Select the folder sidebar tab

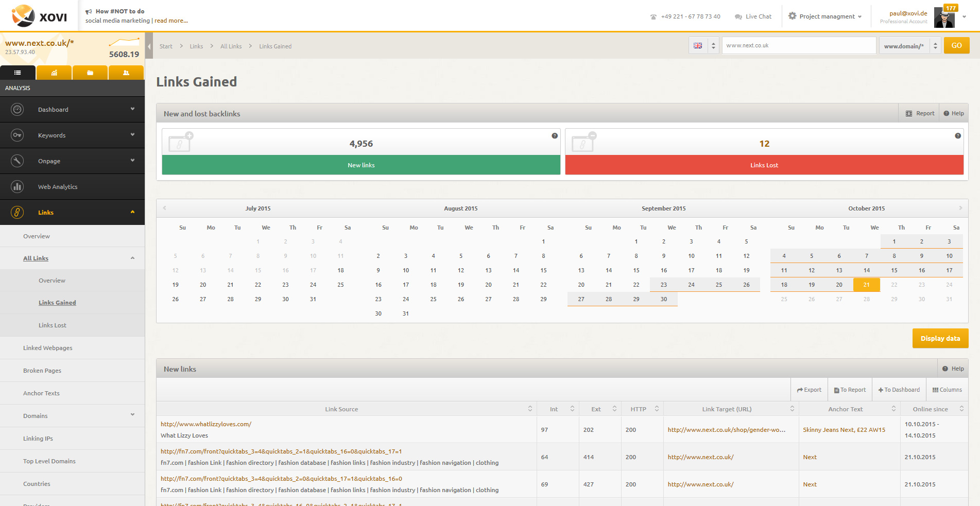click(x=90, y=73)
